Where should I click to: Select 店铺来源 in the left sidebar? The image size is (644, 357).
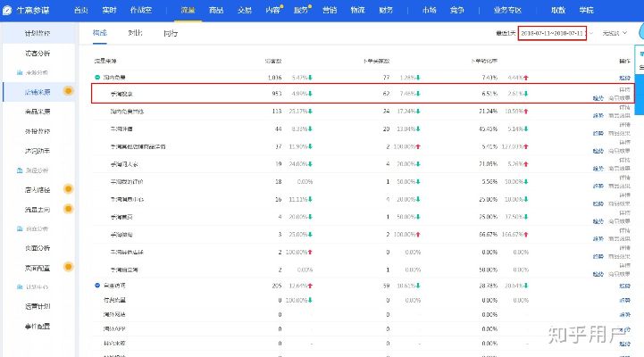38,92
